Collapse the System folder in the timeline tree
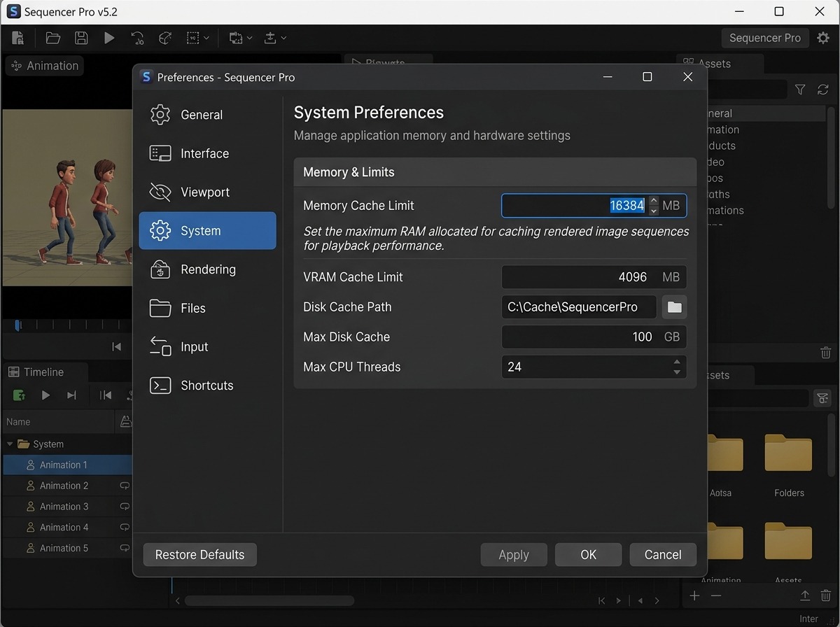This screenshot has width=840, height=627. point(10,444)
